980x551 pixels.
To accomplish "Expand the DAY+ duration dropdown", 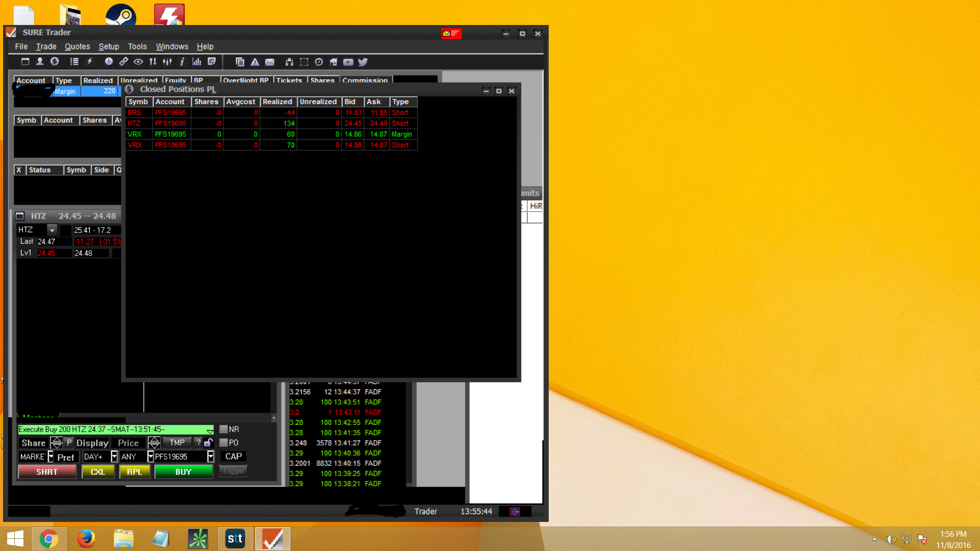I will pyautogui.click(x=114, y=457).
